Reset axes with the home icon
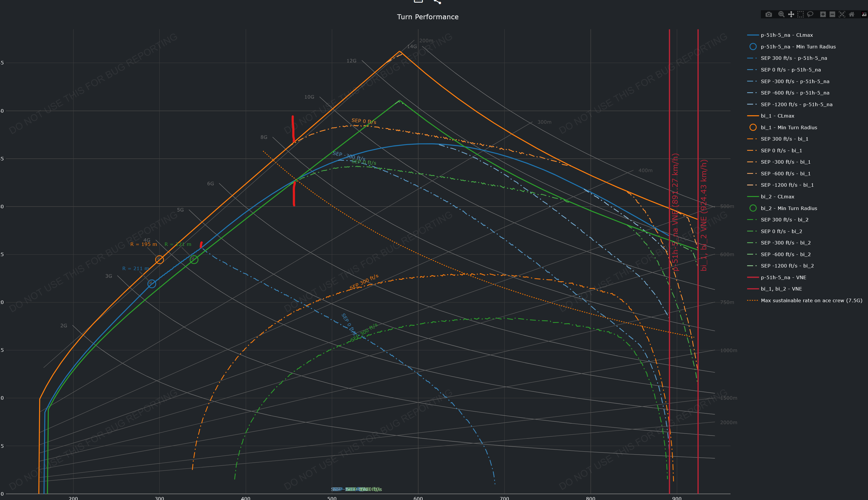 pyautogui.click(x=851, y=14)
